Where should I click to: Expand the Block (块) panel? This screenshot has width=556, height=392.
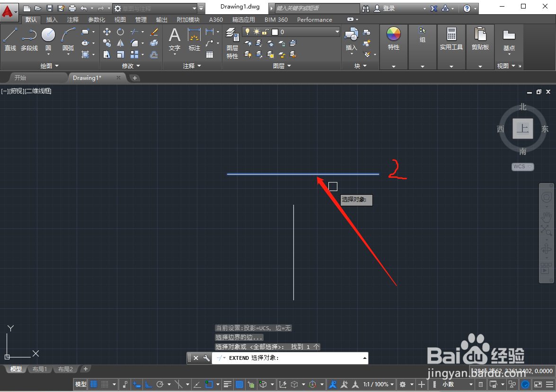pyautogui.click(x=360, y=66)
